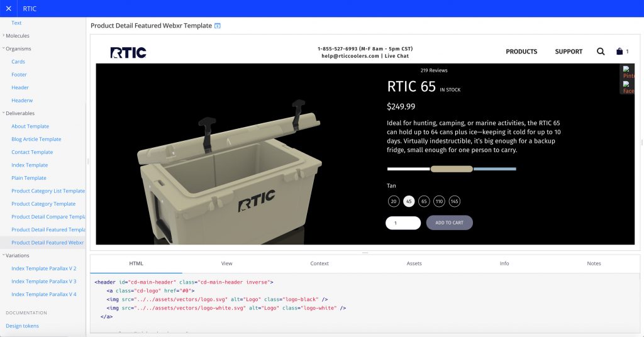The height and width of the screenshot is (337, 644).
Task: Collapse the Variations section
Action: [16, 255]
